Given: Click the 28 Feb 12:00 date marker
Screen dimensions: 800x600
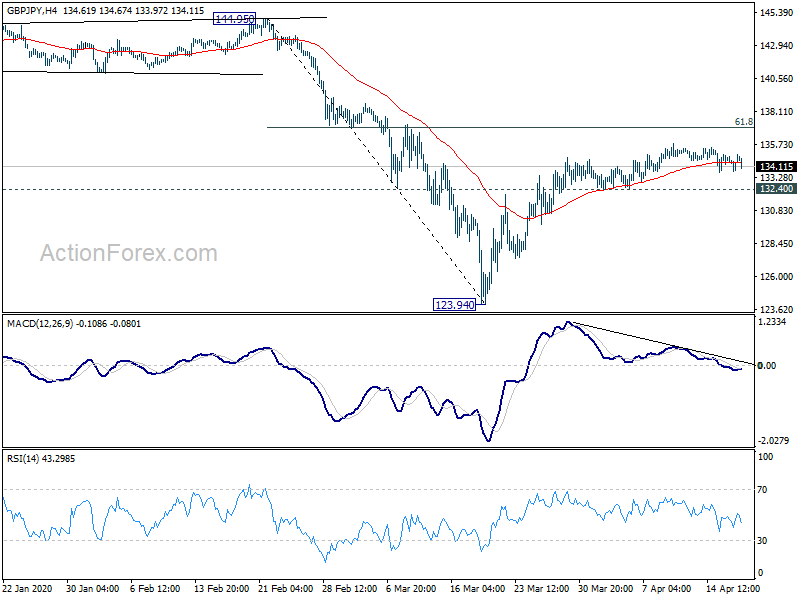Looking at the screenshot, I should tap(350, 589).
